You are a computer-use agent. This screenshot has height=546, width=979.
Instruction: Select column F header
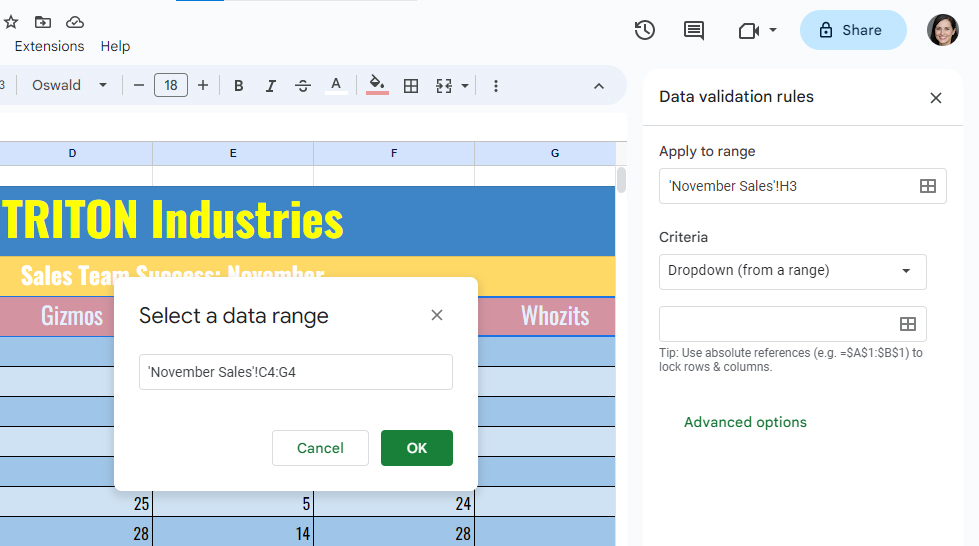(x=394, y=153)
